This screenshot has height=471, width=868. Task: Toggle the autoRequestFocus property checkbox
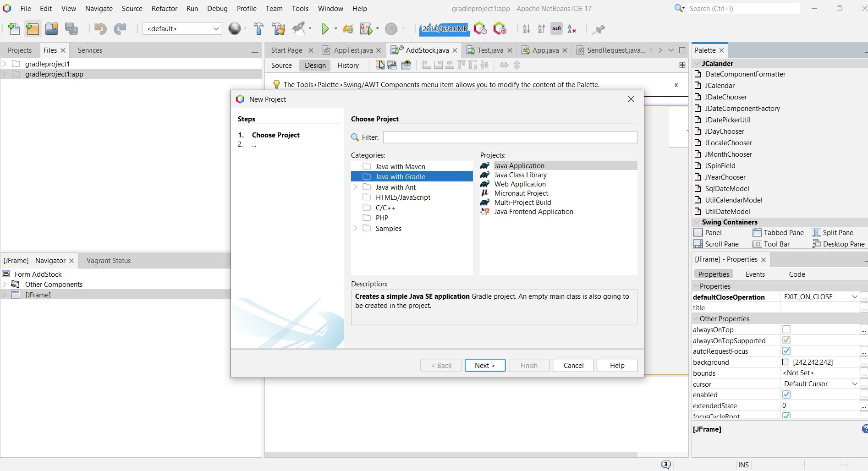click(786, 351)
